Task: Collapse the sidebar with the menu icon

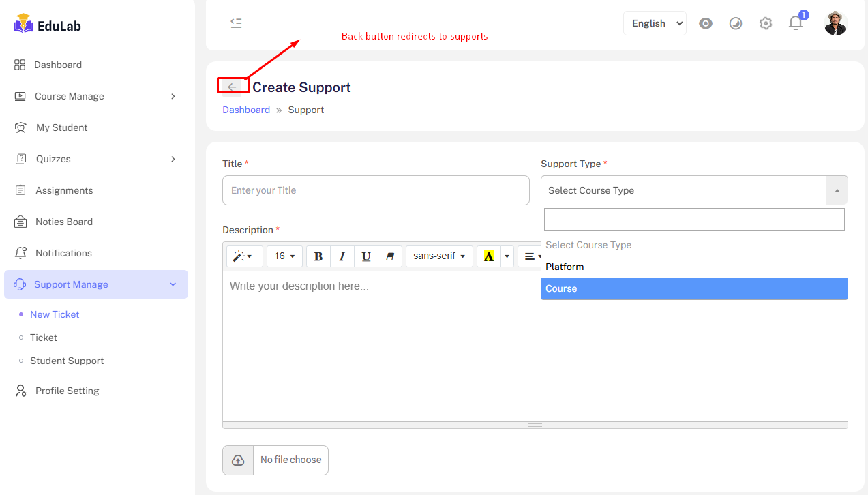Action: pos(236,23)
